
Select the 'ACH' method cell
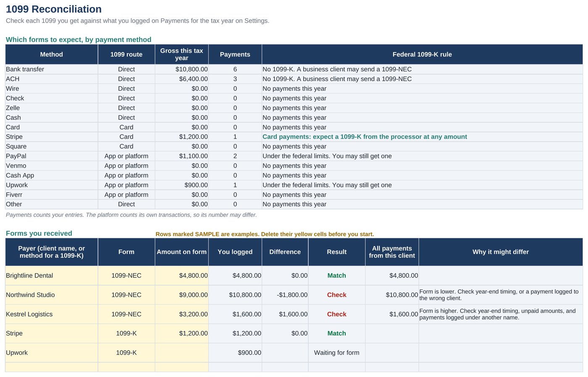coord(52,79)
